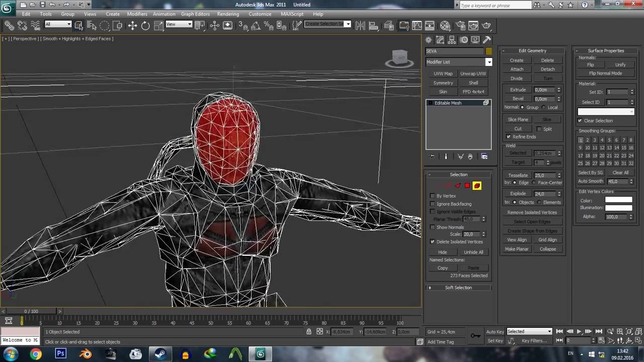Image resolution: width=644 pixels, height=362 pixels.
Task: Switch to Display command panel tab
Action: pyautogui.click(x=475, y=40)
